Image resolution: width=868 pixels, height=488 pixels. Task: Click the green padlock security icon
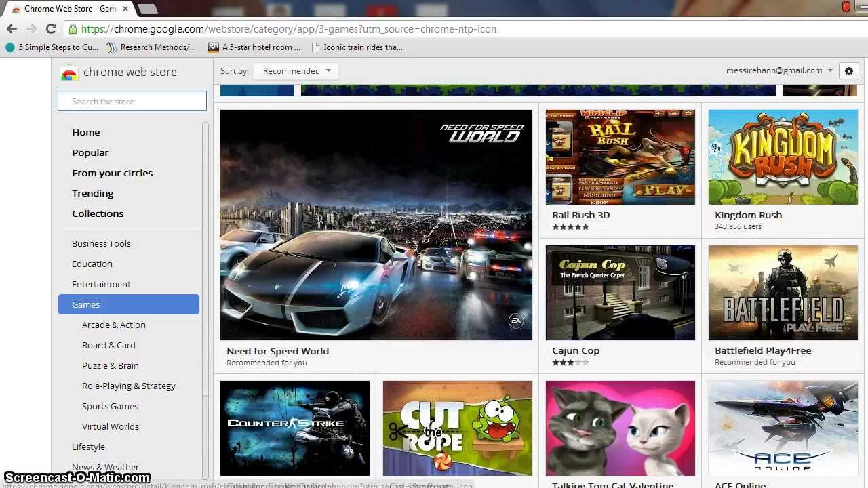[73, 29]
